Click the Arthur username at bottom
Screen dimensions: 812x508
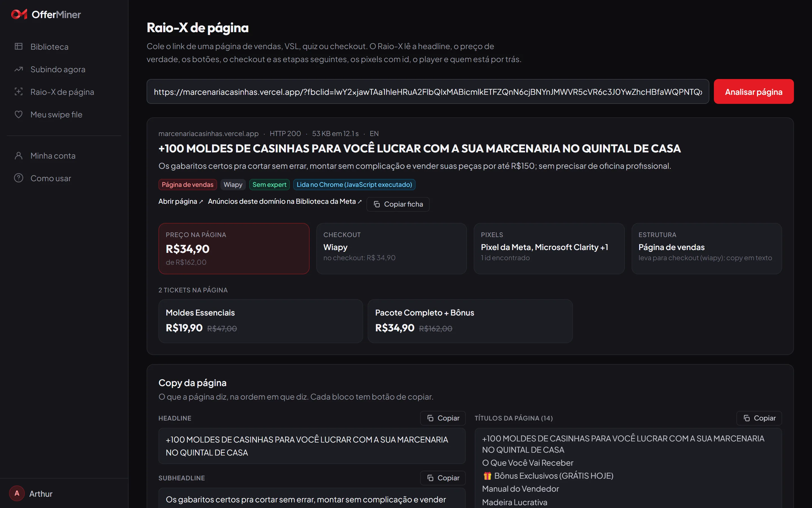pyautogui.click(x=41, y=494)
